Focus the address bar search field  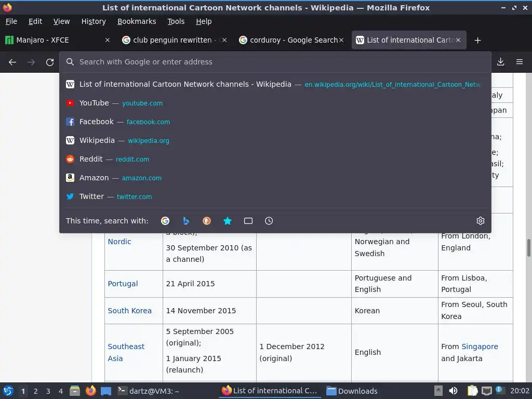[275, 62]
